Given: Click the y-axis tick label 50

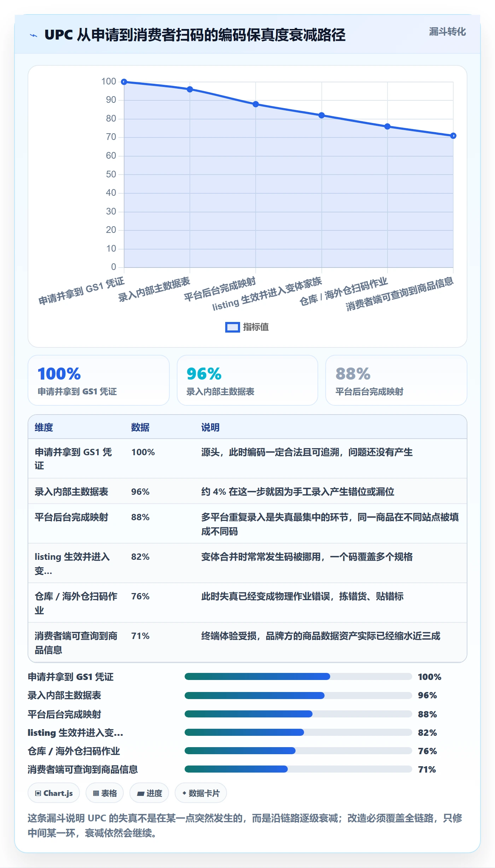Looking at the screenshot, I should pos(111,174).
